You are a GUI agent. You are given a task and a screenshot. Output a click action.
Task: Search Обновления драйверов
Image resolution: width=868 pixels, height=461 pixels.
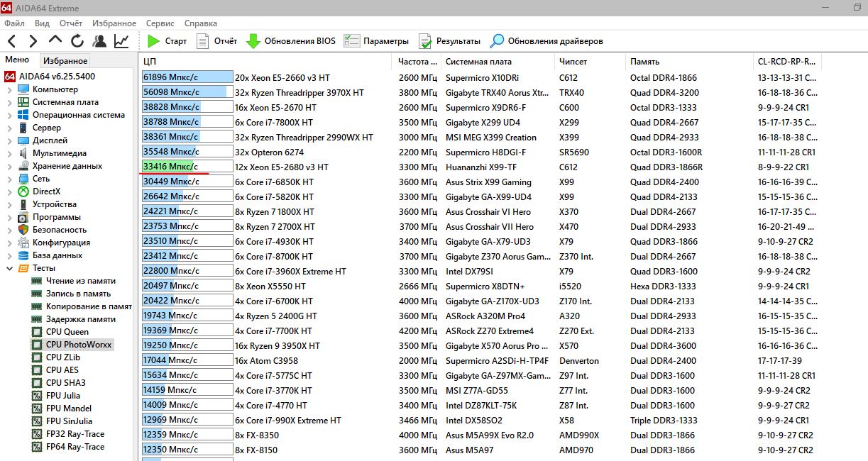click(x=546, y=41)
